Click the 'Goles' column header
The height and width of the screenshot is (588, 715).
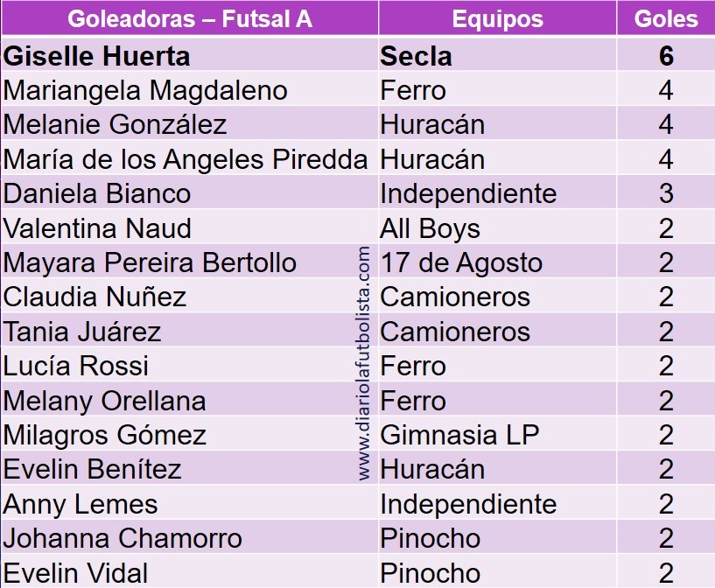[x=665, y=19]
